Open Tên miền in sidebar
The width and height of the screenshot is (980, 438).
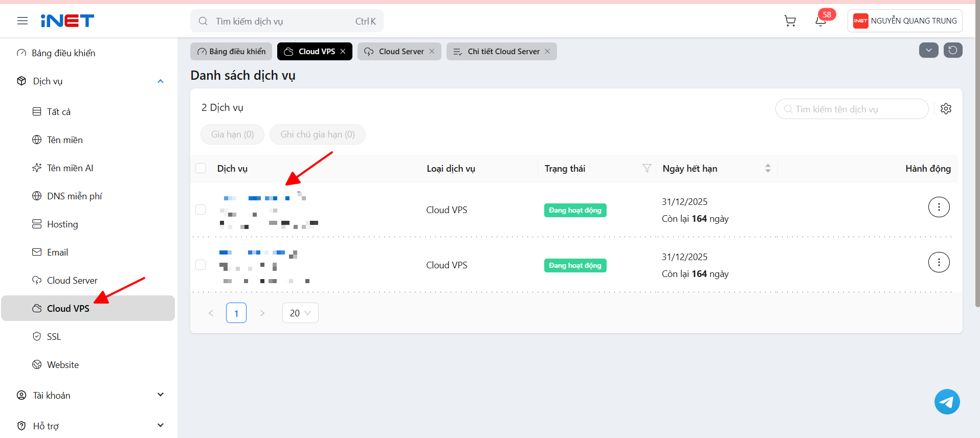tap(88, 140)
